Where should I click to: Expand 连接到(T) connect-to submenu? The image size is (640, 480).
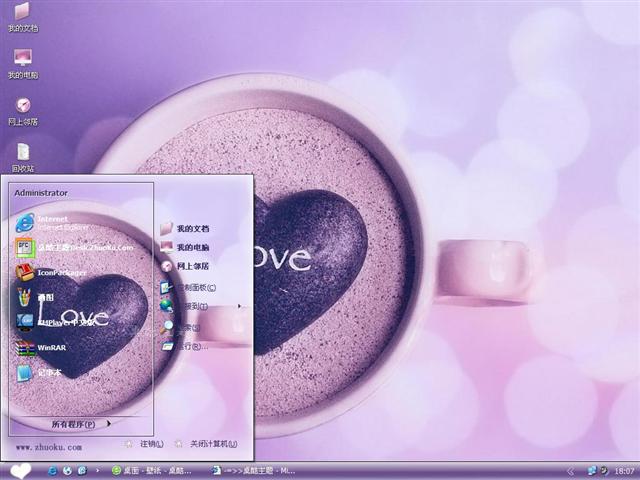click(200, 306)
